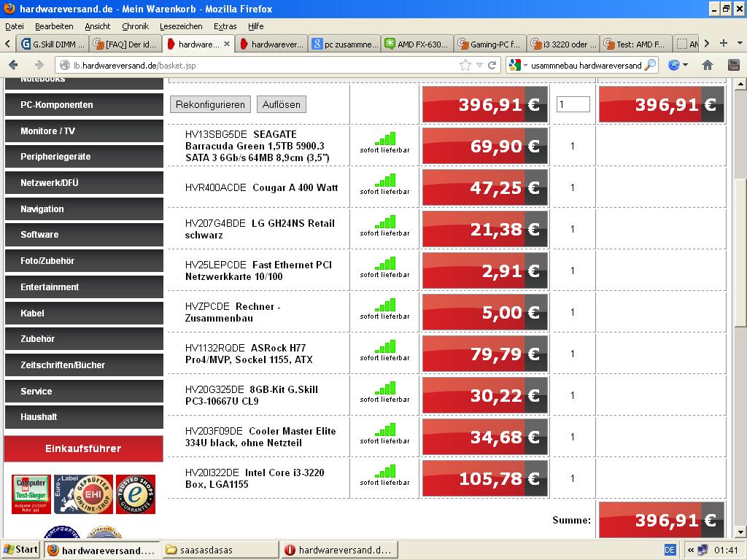Close the active hardware tab
Screen dimensions: 747x560
[x=227, y=44]
